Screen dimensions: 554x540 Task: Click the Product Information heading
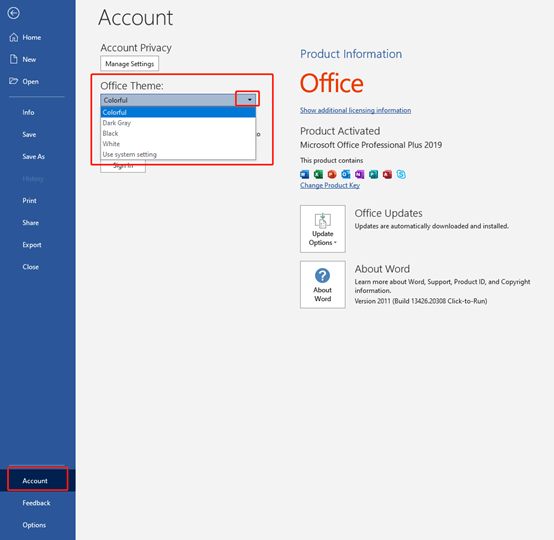(x=351, y=54)
